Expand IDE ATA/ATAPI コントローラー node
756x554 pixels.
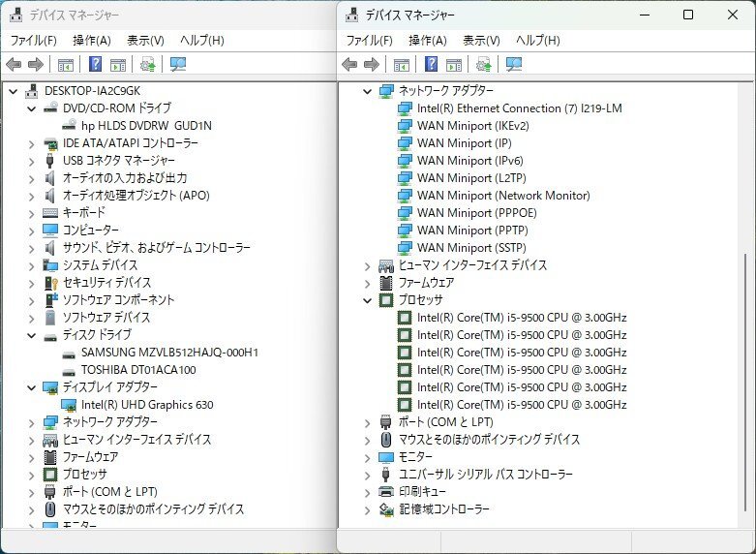pyautogui.click(x=31, y=143)
